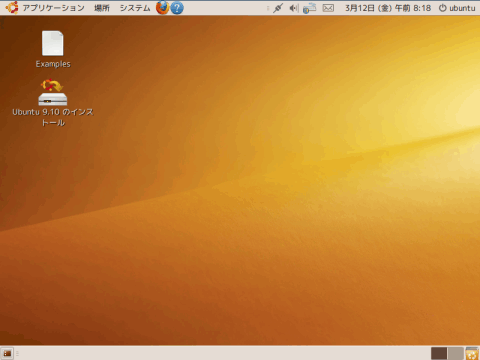The image size is (480, 360).
Task: Click the Examples label text
Action: pos(53,64)
